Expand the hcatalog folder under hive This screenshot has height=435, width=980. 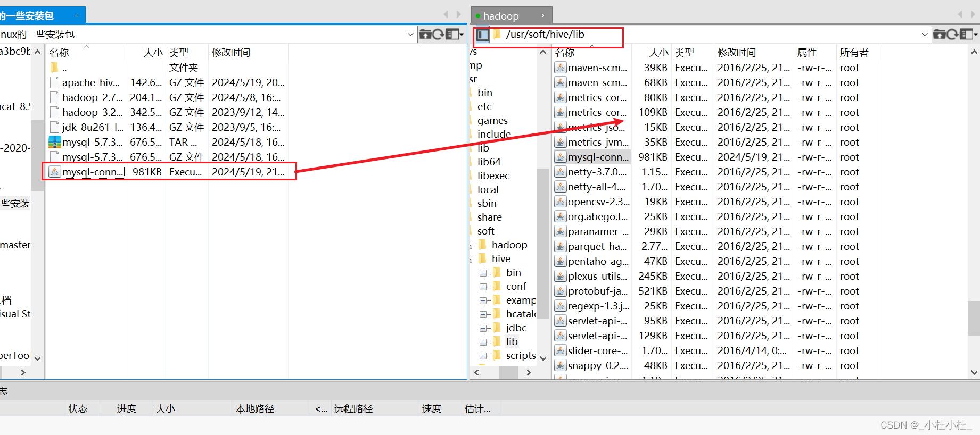pyautogui.click(x=483, y=314)
